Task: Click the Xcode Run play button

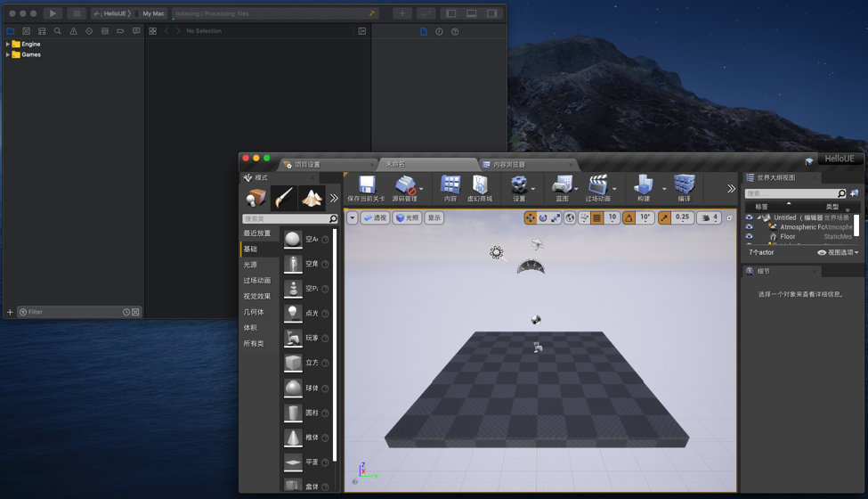Action: 53,13
